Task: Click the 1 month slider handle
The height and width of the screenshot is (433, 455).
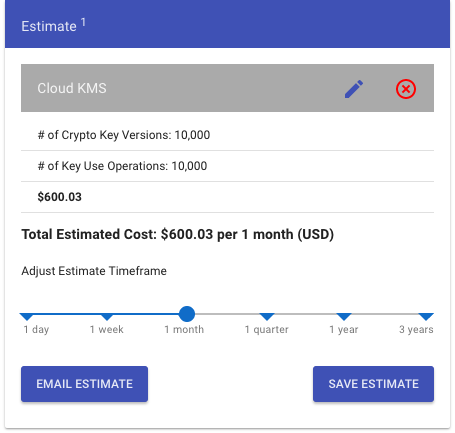Action: (187, 314)
